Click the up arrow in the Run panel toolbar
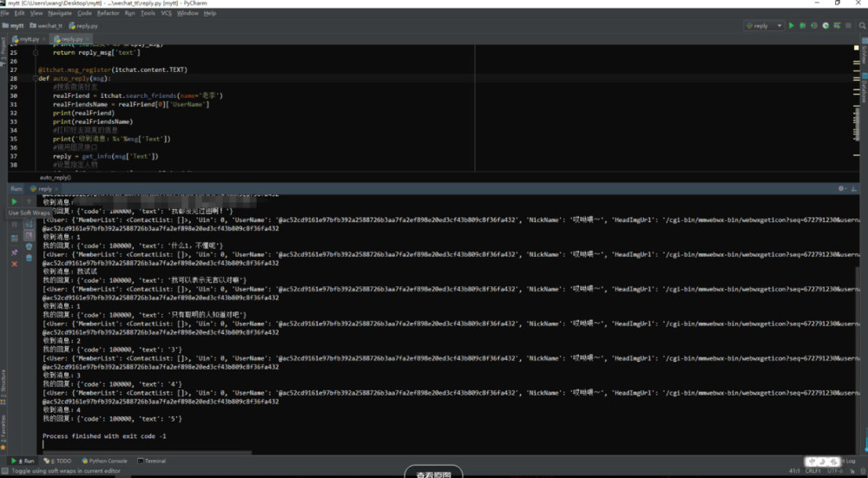This screenshot has width=868, height=478. tap(29, 202)
